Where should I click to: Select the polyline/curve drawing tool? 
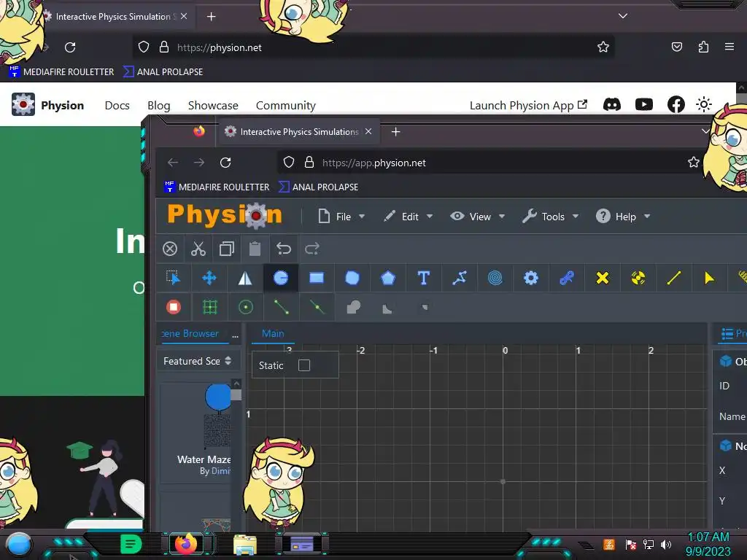(460, 278)
